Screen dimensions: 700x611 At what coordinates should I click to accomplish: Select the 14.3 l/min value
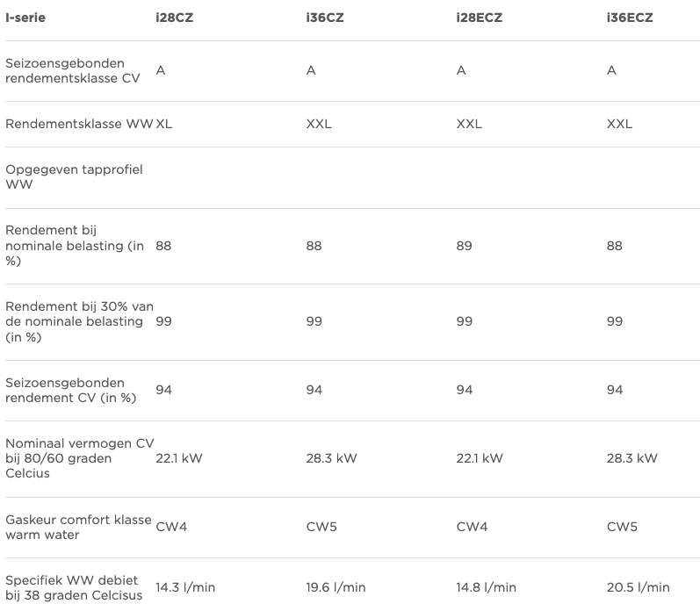click(185, 587)
